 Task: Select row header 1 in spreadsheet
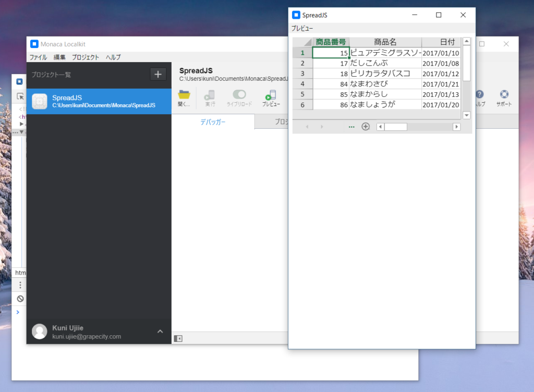302,53
